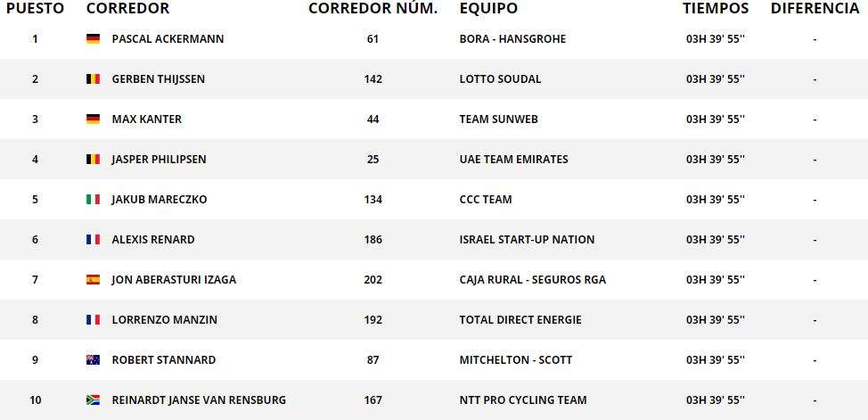The image size is (868, 420).
Task: Click the TIEMPOS column header
Action: [716, 8]
